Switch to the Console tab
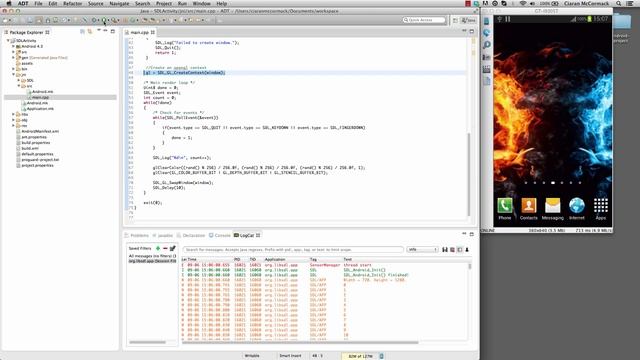The height and width of the screenshot is (360, 640). (220, 236)
